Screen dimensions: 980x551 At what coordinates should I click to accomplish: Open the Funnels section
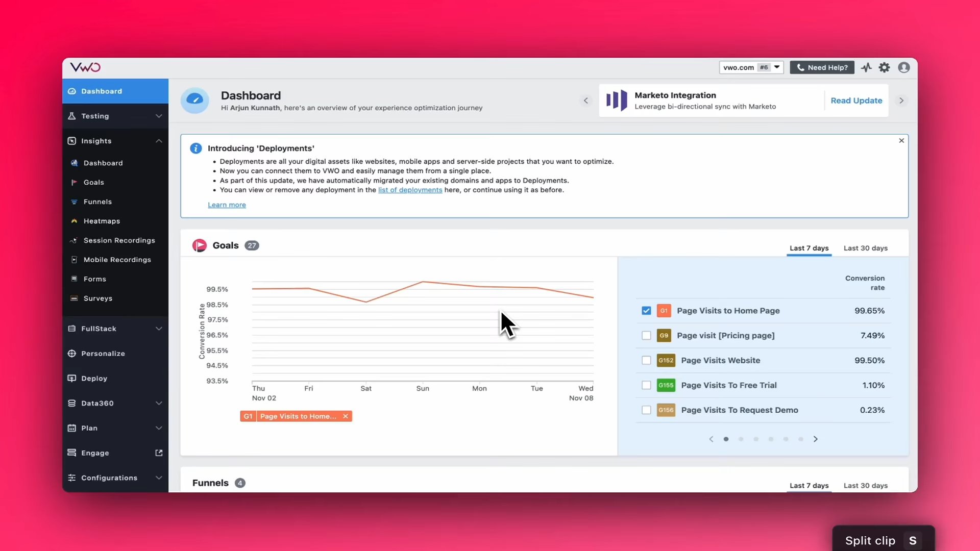point(97,201)
